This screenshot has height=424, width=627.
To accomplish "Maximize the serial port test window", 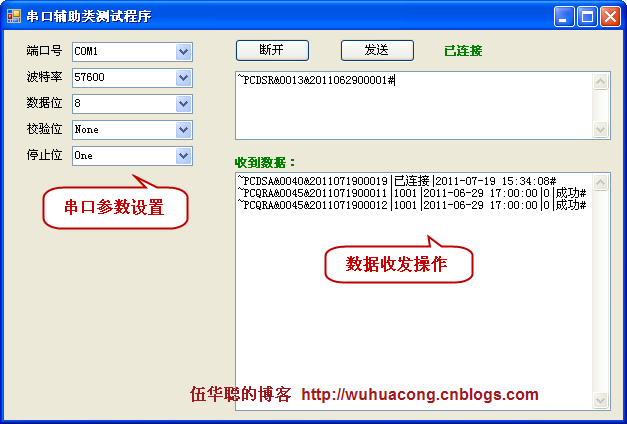I will click(588, 16).
